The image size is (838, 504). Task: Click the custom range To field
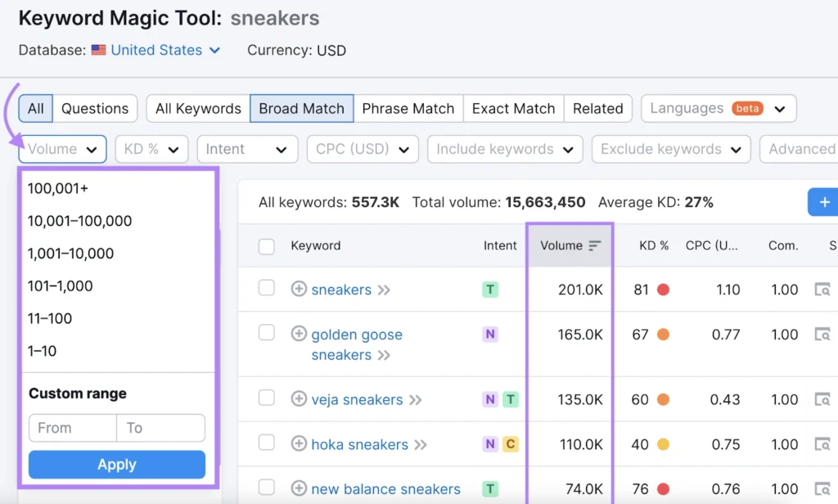tap(161, 428)
